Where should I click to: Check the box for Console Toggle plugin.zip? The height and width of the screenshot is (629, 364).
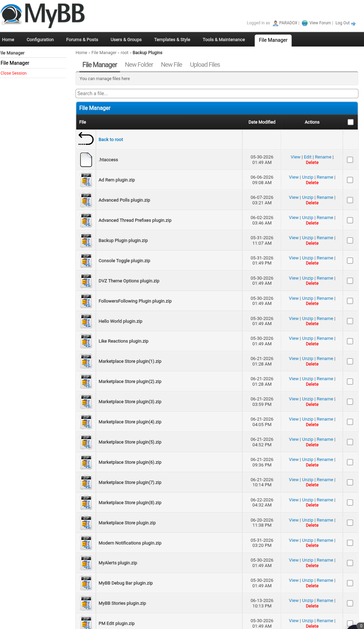click(x=350, y=261)
